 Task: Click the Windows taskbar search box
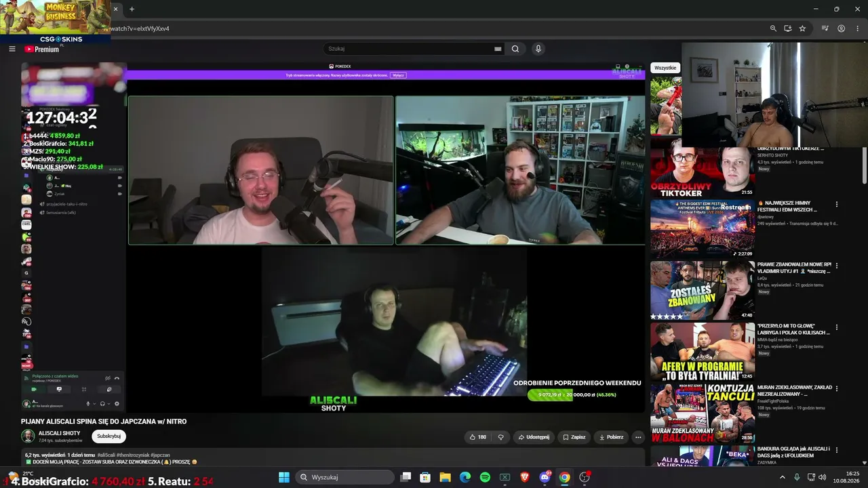coord(345,477)
